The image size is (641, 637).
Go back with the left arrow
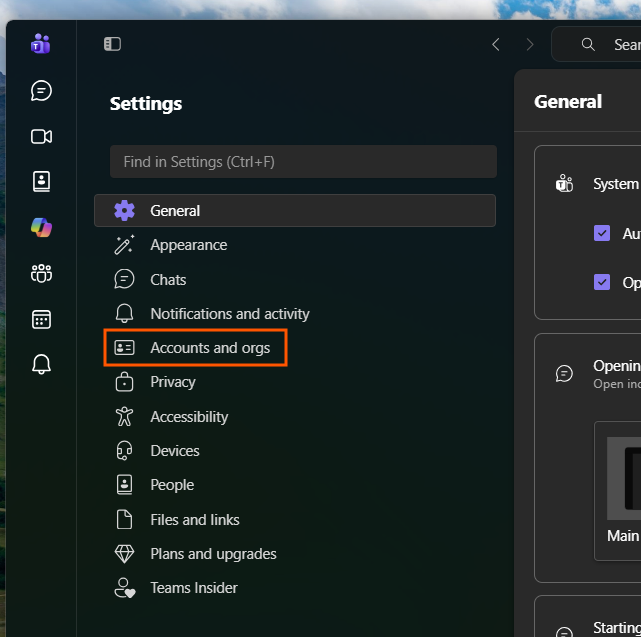496,44
